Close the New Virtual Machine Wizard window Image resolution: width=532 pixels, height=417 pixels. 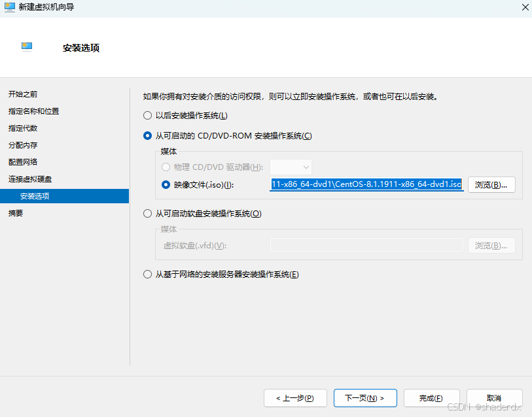525,7
